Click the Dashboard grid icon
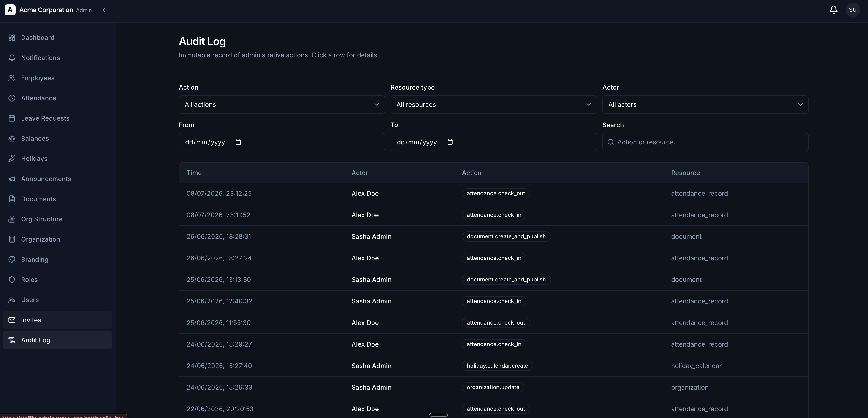 [12, 37]
